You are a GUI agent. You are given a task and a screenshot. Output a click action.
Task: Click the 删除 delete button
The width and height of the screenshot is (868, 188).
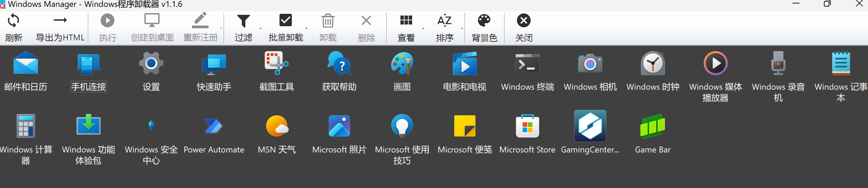coord(366,28)
